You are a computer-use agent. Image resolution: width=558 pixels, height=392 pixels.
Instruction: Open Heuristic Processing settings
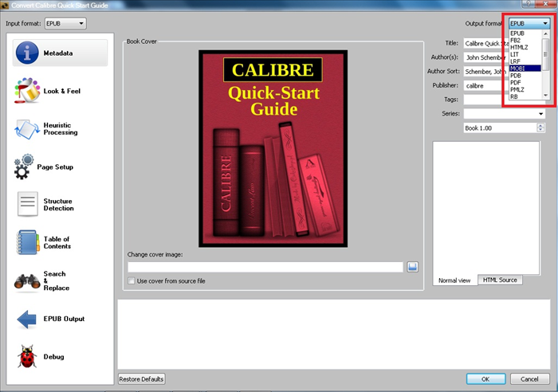click(x=46, y=129)
